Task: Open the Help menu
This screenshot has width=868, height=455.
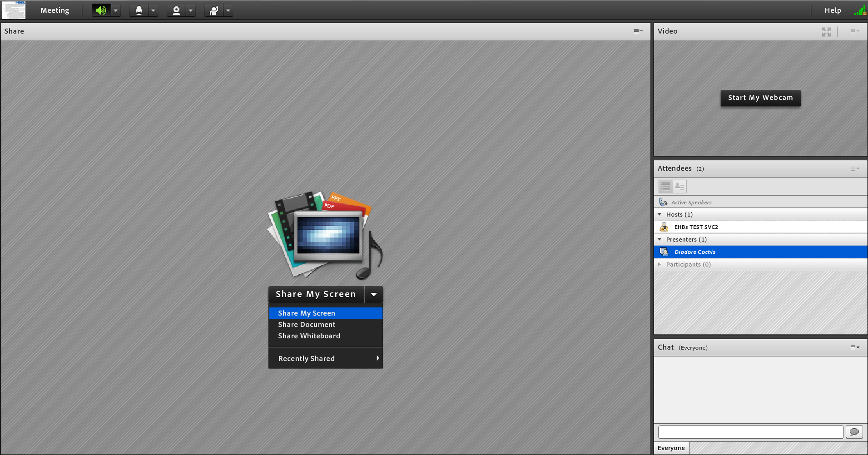Action: 833,10
